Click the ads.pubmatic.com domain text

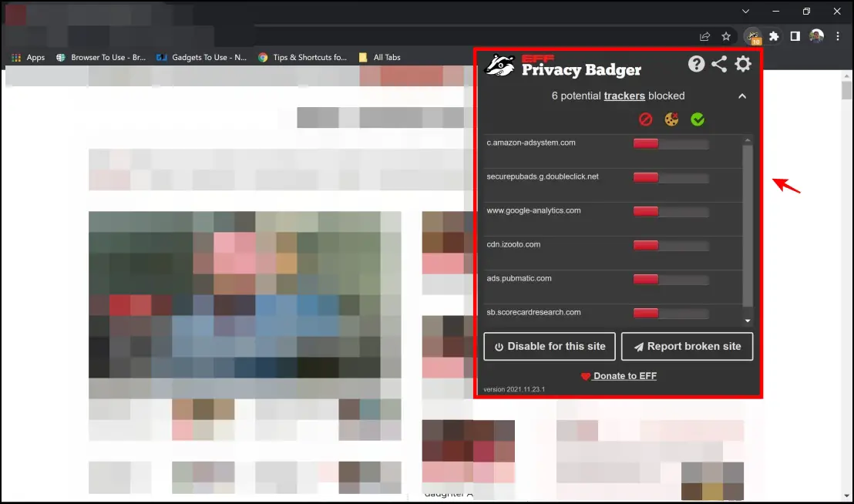click(x=519, y=278)
